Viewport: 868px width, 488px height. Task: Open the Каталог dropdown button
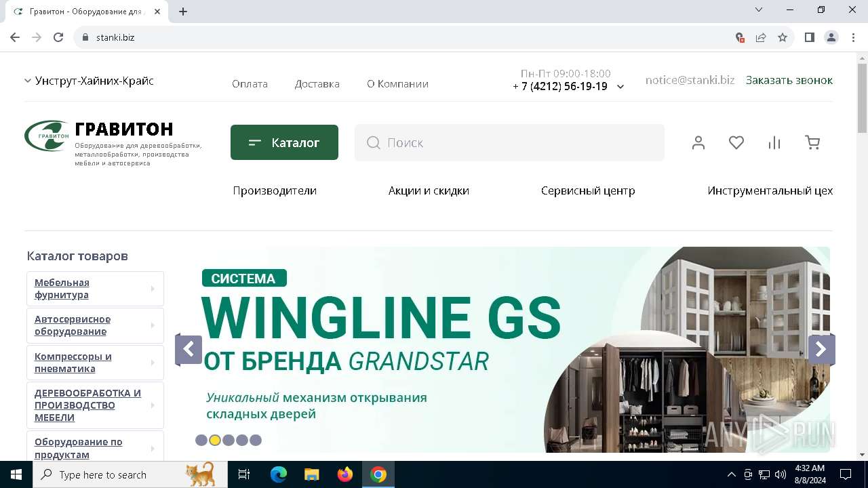284,142
